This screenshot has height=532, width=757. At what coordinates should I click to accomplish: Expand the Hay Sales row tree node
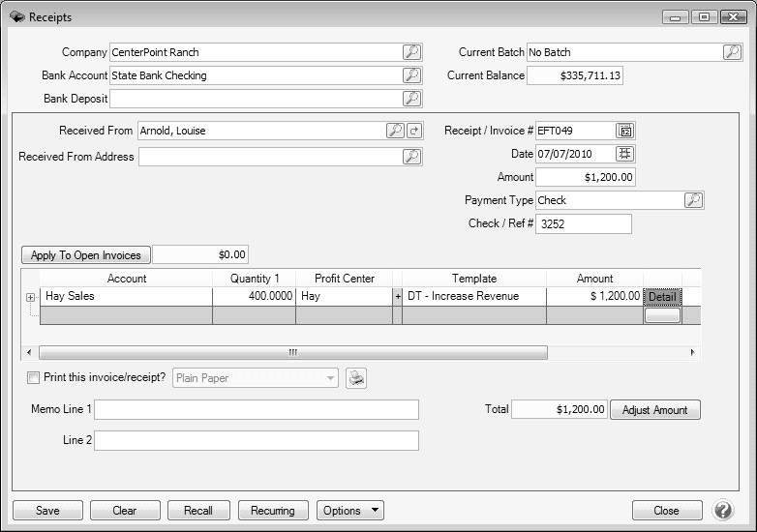coord(30,298)
